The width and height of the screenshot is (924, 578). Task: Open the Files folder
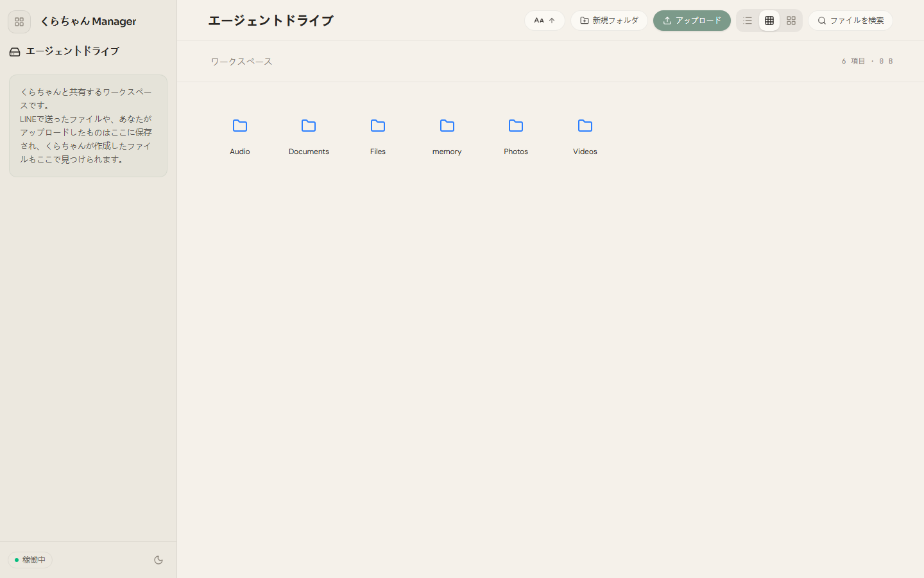[378, 136]
